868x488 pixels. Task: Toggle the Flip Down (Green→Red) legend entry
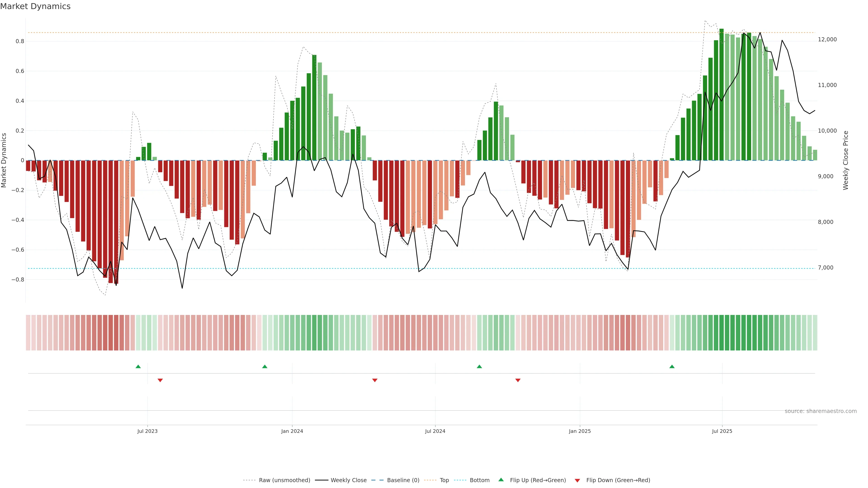(618, 480)
